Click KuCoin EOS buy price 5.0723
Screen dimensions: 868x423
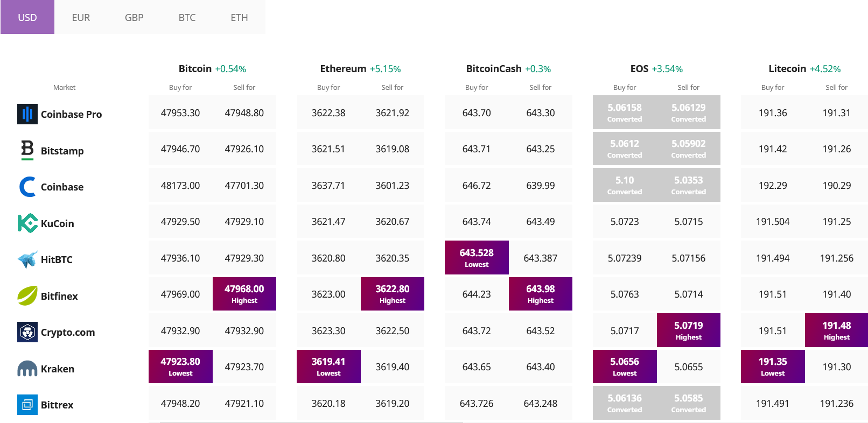(x=625, y=222)
